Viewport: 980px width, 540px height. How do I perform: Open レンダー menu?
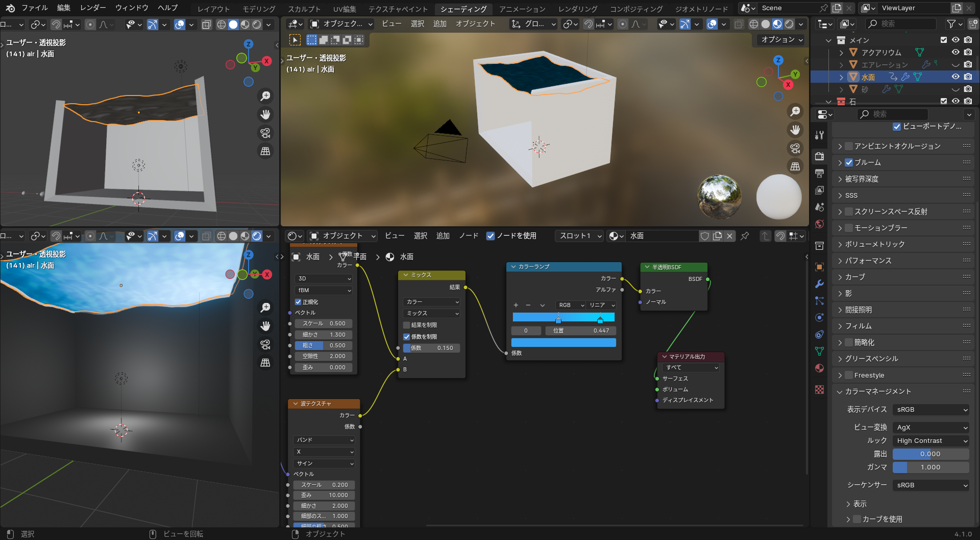pyautogui.click(x=93, y=8)
